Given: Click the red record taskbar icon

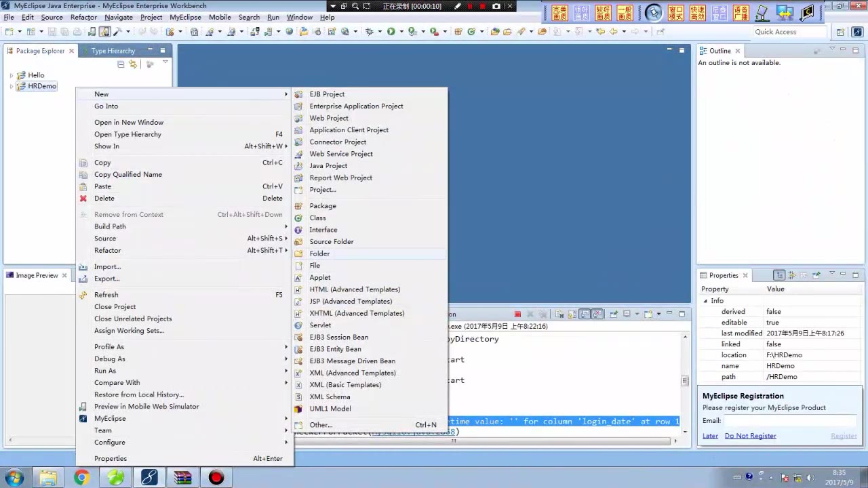Looking at the screenshot, I should click(216, 478).
